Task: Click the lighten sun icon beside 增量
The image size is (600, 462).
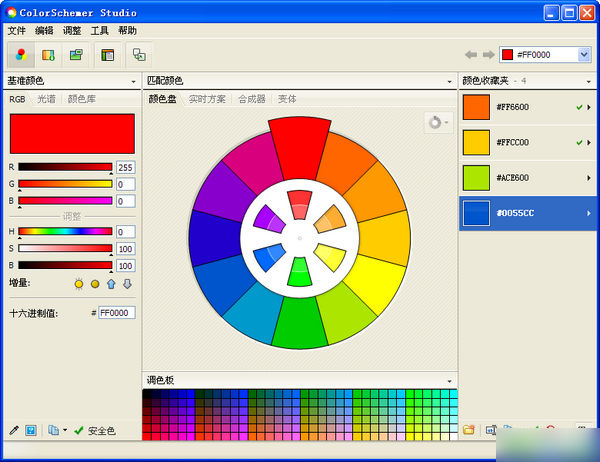Action: click(x=79, y=284)
